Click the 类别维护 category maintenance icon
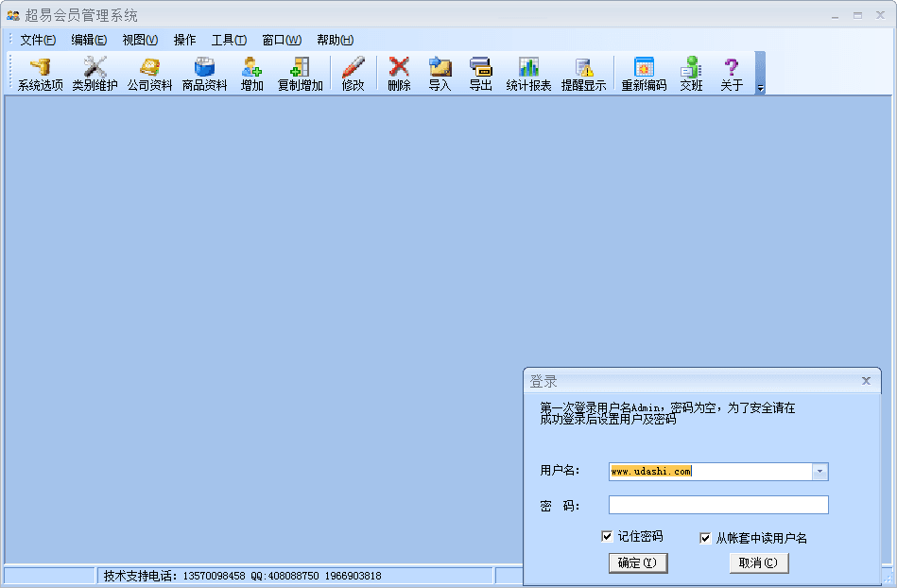 click(x=95, y=74)
